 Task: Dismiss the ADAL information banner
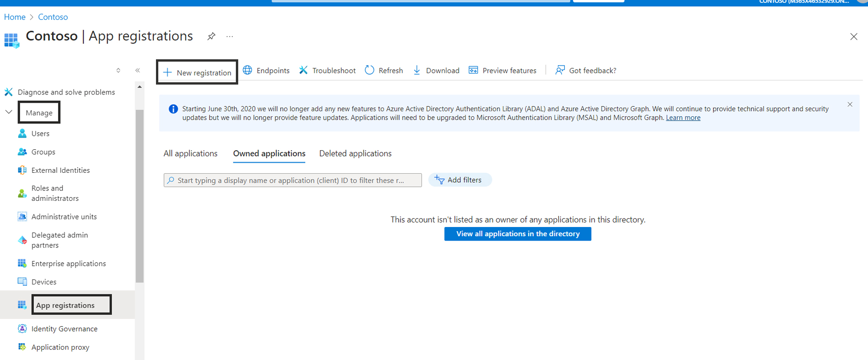(850, 104)
